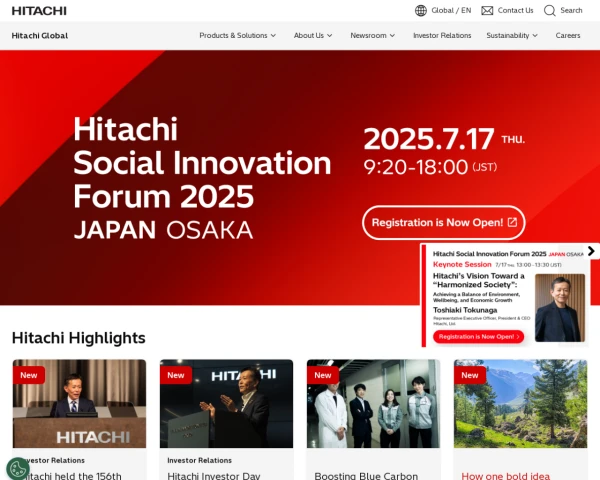This screenshot has width=600, height=480.
Task: Open the Hitachi podium speaker thumbnail
Action: click(x=79, y=403)
